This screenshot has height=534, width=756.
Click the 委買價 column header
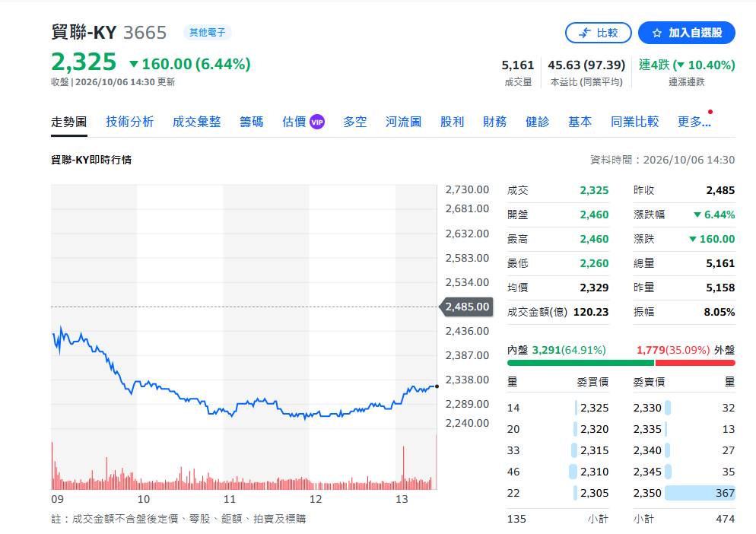tap(592, 382)
